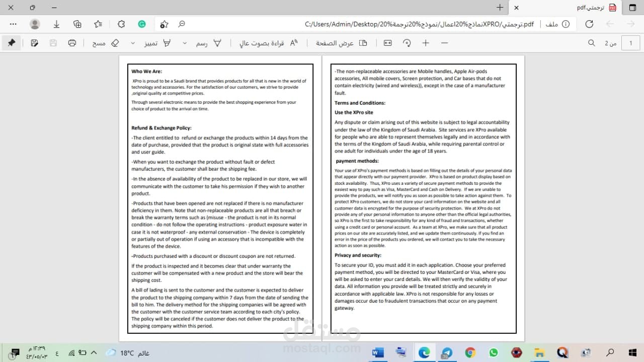This screenshot has width=644, height=362.
Task: Click the "Who We Are:" heading
Action: [147, 71]
